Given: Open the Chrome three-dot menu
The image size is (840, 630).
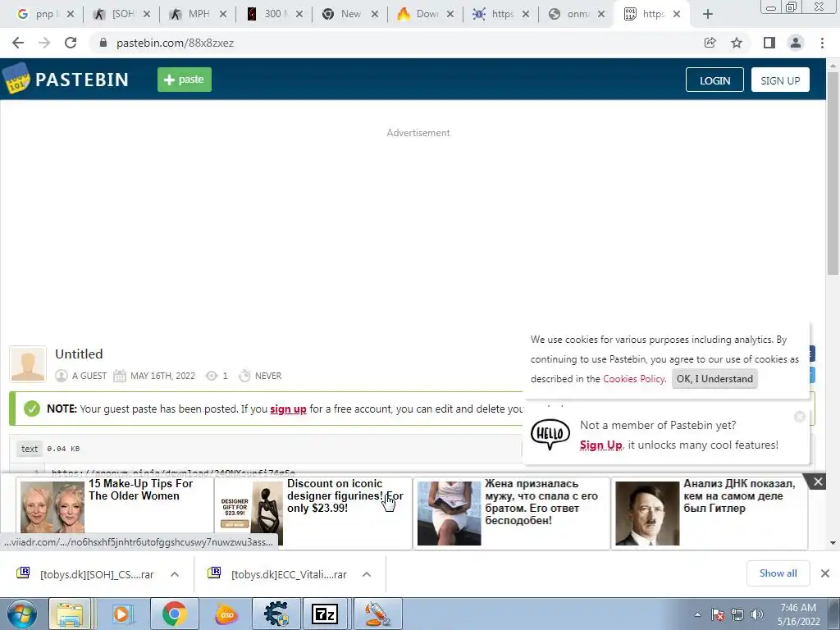Looking at the screenshot, I should (822, 43).
